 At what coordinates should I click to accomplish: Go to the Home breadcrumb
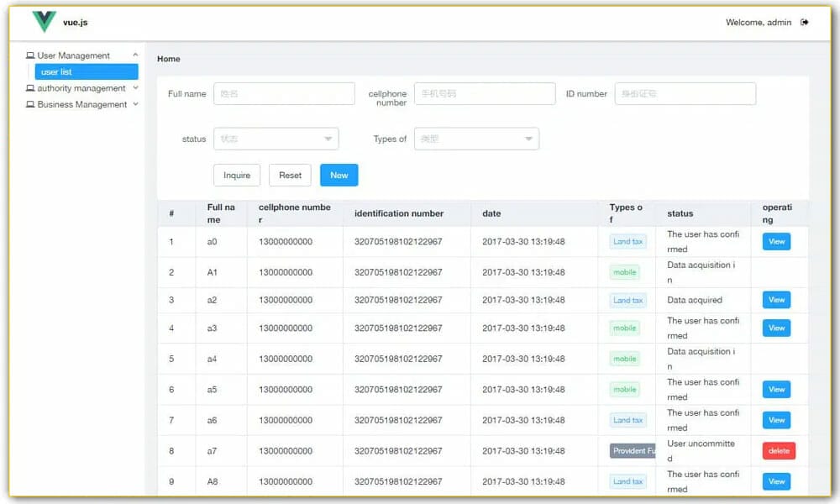click(169, 59)
